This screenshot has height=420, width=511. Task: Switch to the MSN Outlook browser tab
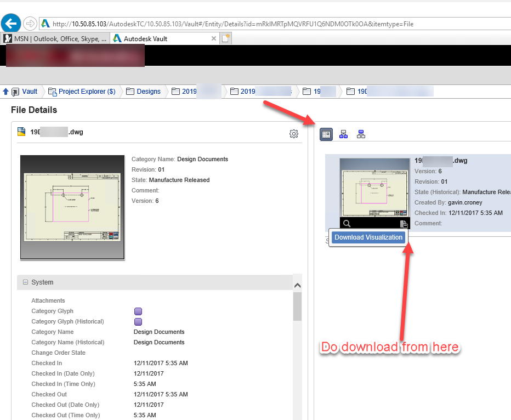(x=55, y=39)
